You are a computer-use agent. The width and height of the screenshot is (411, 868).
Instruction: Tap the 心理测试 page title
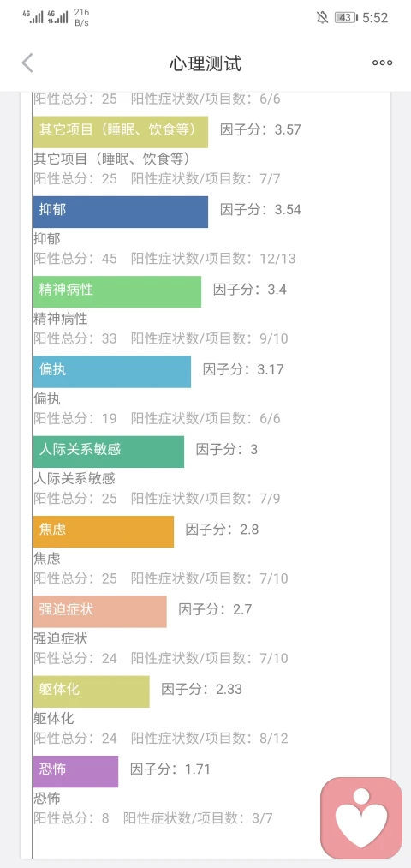pyautogui.click(x=205, y=63)
